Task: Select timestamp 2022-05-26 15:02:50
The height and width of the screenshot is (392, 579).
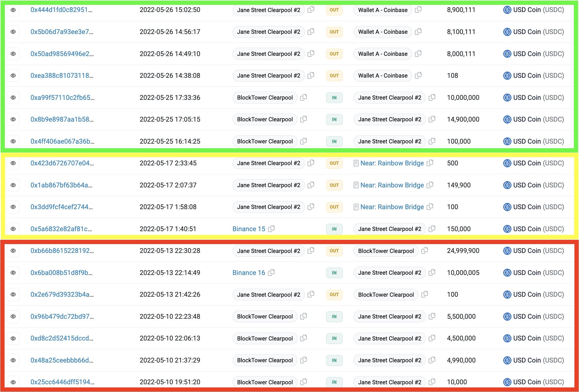Action: click(170, 10)
